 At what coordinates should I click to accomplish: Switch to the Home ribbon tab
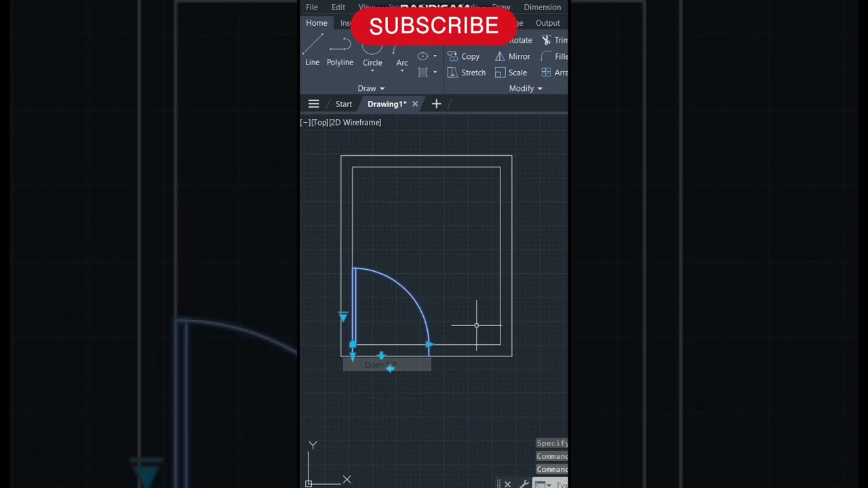pos(317,23)
